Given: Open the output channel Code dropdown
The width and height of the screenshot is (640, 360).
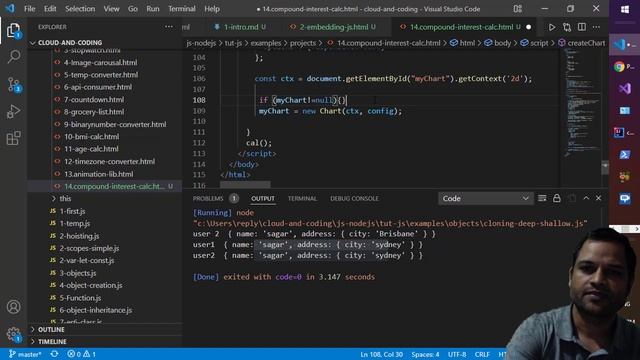Looking at the screenshot, I should click(x=485, y=198).
